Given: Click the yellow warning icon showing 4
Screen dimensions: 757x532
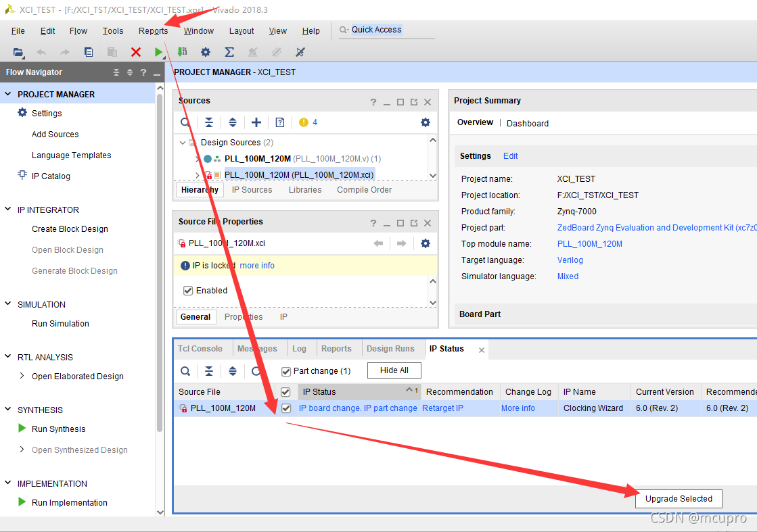Looking at the screenshot, I should [304, 122].
